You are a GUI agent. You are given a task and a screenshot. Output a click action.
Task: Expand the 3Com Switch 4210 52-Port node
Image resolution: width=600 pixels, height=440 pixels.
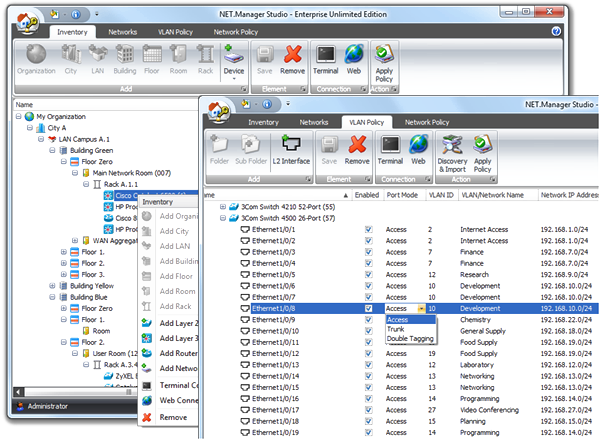[223, 206]
